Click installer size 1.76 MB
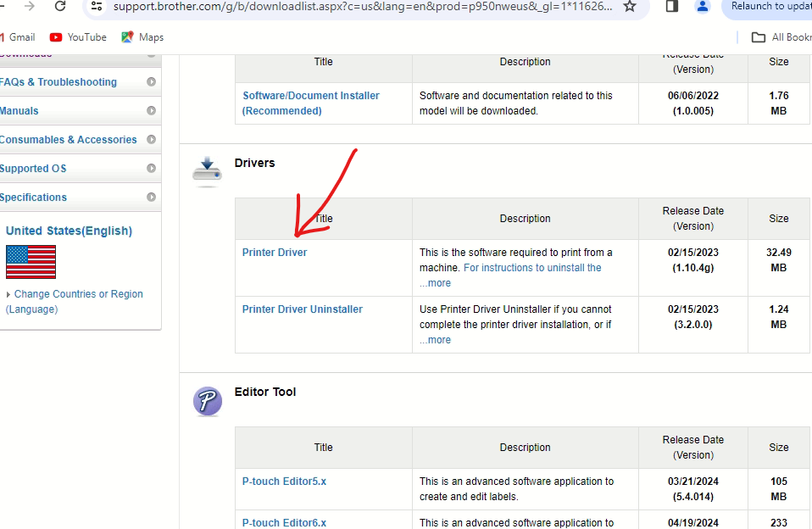812x529 pixels. (x=778, y=103)
